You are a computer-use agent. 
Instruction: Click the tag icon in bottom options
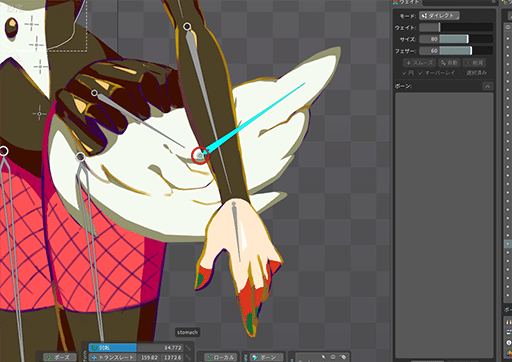click(344, 357)
